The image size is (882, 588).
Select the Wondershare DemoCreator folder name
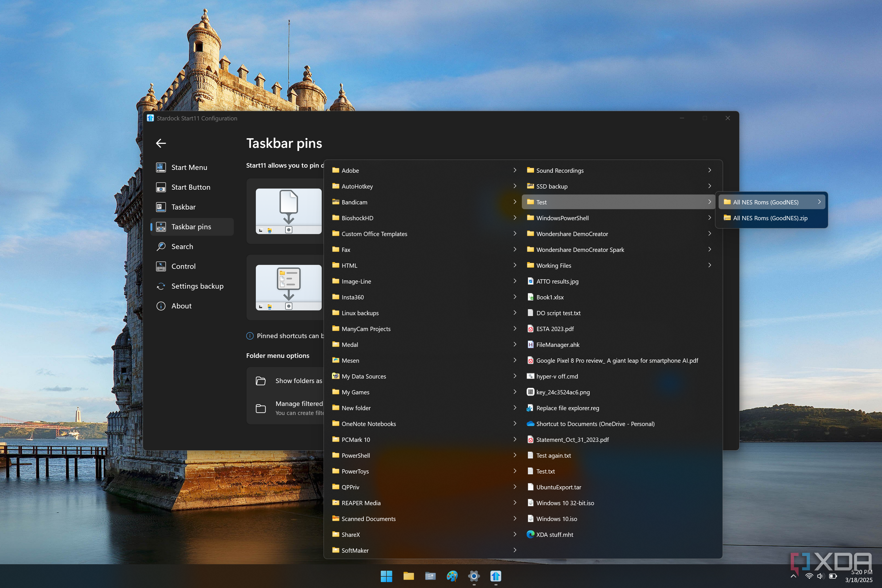[x=572, y=234]
